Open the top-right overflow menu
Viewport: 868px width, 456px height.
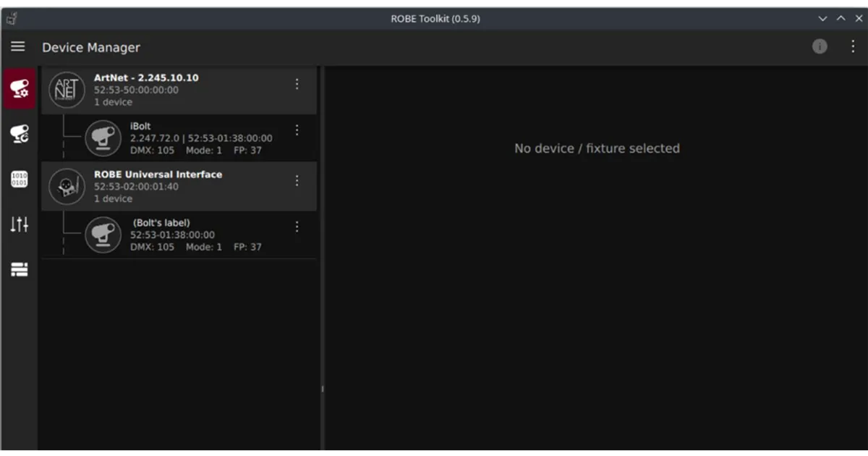(x=852, y=46)
